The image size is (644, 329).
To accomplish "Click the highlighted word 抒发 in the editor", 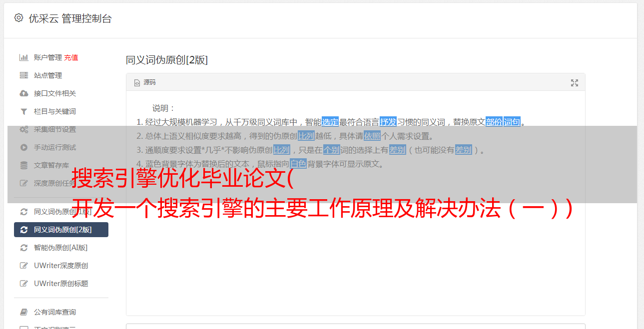I will coord(388,122).
